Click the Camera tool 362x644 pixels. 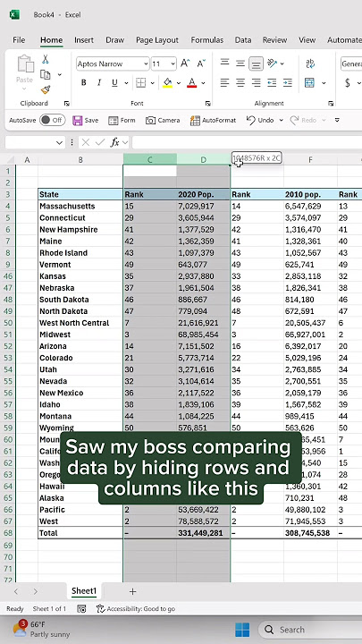[x=163, y=121]
